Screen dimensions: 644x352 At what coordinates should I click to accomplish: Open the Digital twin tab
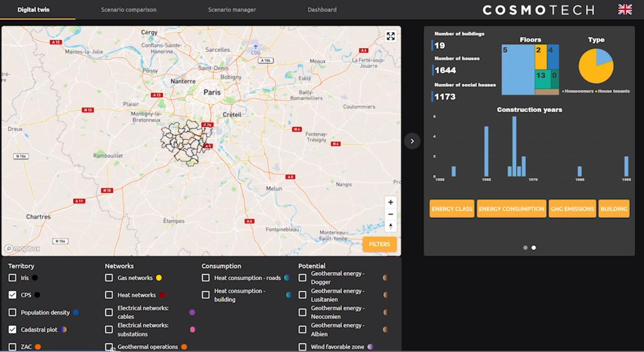[x=34, y=10]
